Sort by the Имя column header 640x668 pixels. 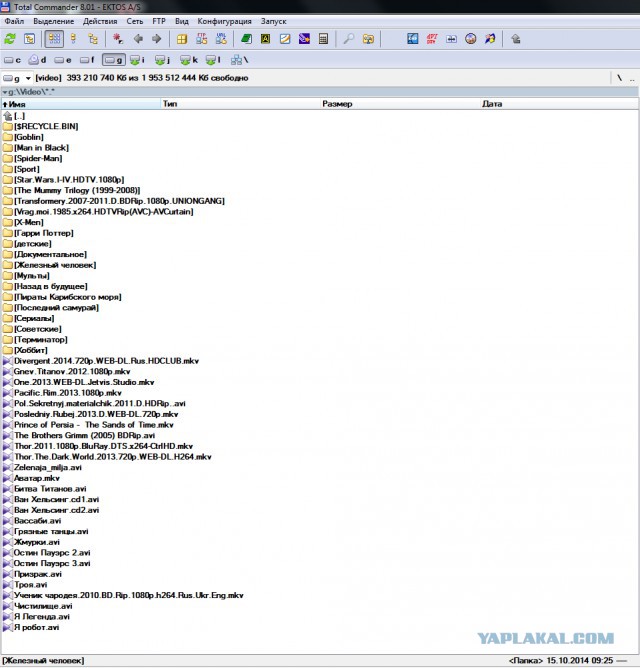(x=81, y=104)
